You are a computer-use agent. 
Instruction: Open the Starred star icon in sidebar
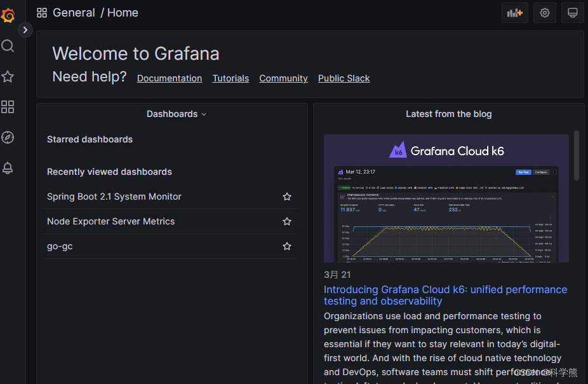point(8,76)
